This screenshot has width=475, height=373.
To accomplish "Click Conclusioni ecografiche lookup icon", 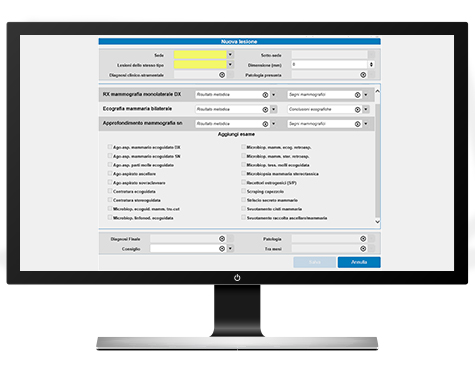I will pos(357,109).
